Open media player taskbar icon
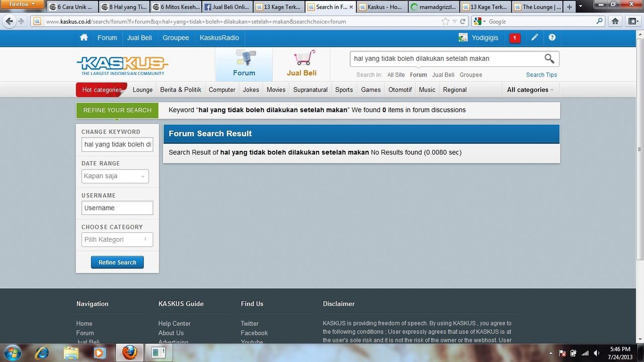 (x=99, y=352)
